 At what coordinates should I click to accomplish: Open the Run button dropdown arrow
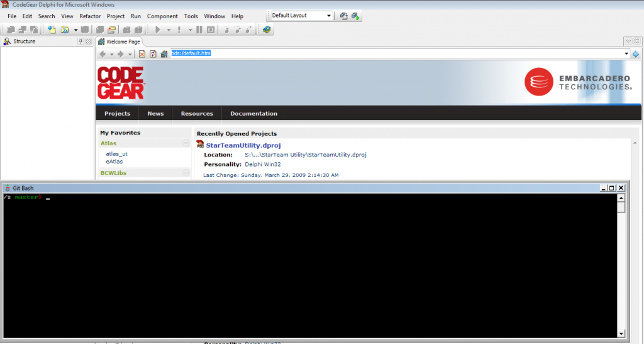(x=169, y=30)
